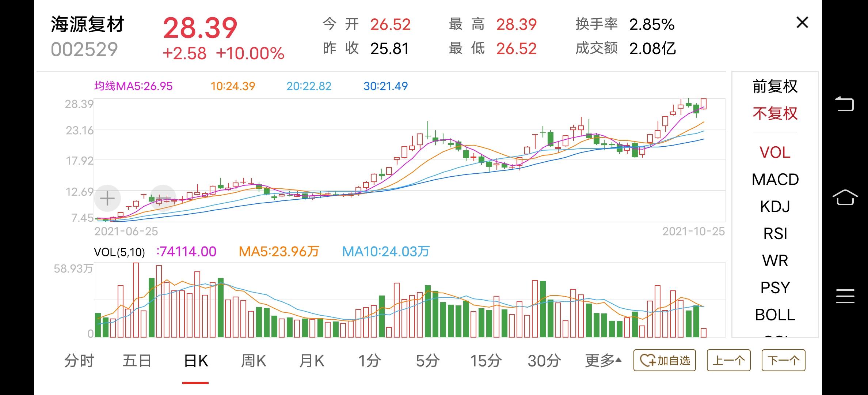
Task: Tap the percent change +10.00%
Action: tap(250, 53)
